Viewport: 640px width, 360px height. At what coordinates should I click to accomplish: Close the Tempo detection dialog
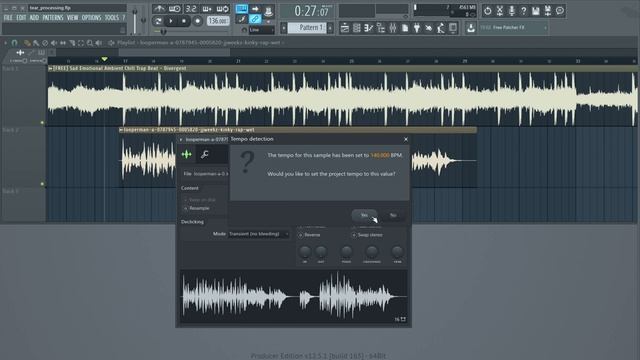pyautogui.click(x=406, y=139)
